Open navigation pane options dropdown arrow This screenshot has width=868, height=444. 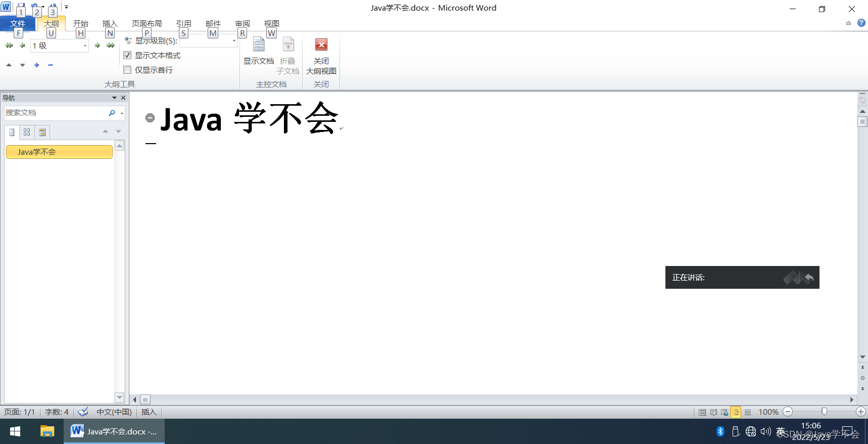(114, 98)
